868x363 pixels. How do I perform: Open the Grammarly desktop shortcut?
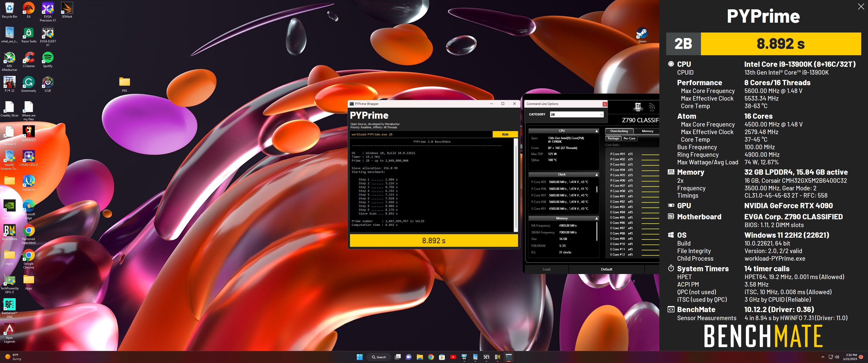coord(29,84)
